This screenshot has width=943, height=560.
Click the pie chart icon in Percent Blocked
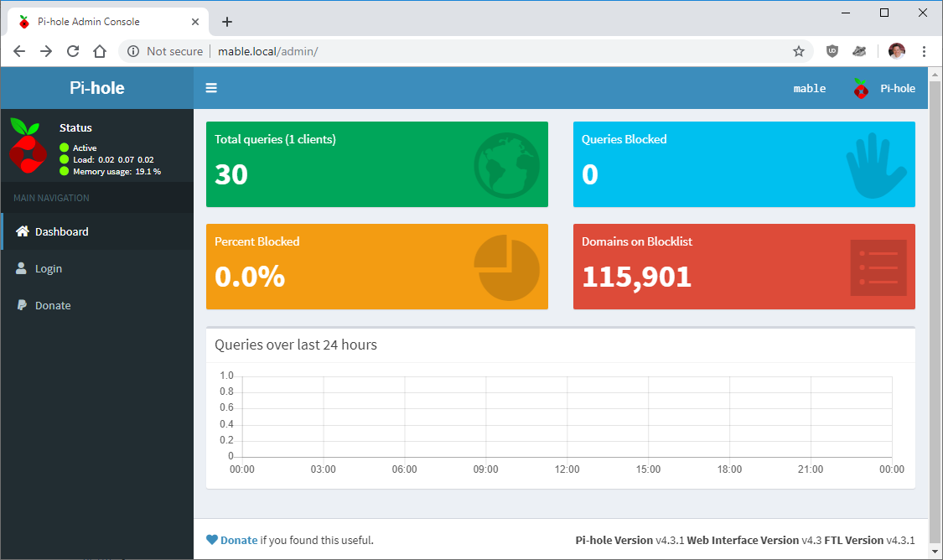506,267
